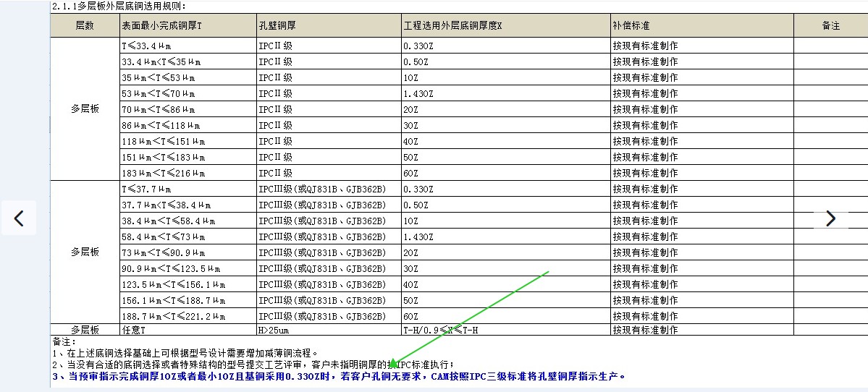Screen dimensions: 868x392
Task: Click the section title 2.1.1多层板外层底铜选用规则
Action: tap(119, 7)
